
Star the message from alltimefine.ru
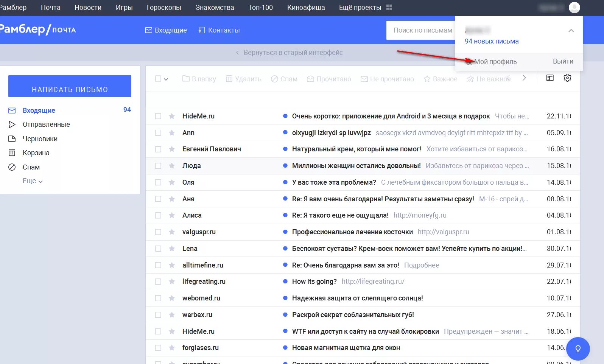pyautogui.click(x=172, y=265)
